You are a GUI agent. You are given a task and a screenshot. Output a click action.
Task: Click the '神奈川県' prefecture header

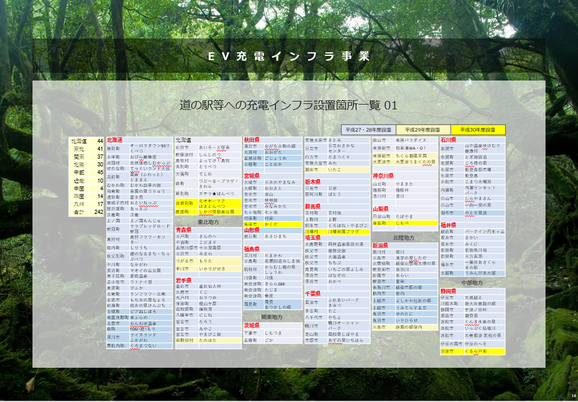point(383,176)
